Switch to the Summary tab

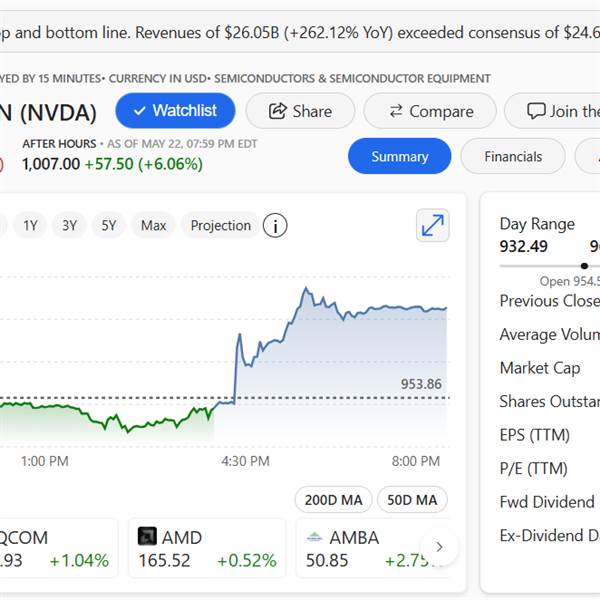(399, 156)
